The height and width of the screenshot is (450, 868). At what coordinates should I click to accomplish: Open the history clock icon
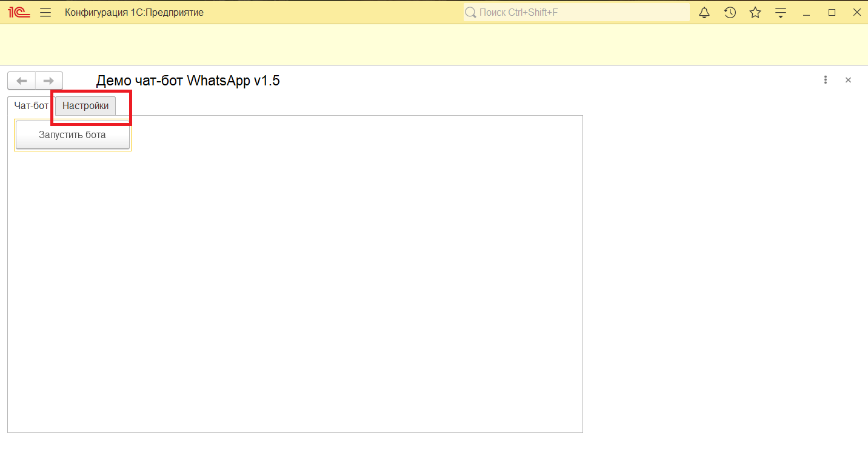pyautogui.click(x=730, y=12)
